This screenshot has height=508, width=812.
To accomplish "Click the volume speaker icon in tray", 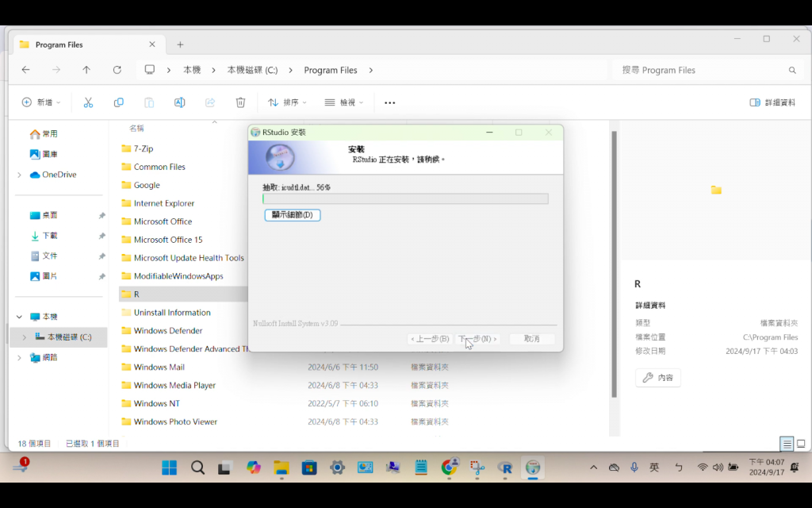I will [x=718, y=468].
